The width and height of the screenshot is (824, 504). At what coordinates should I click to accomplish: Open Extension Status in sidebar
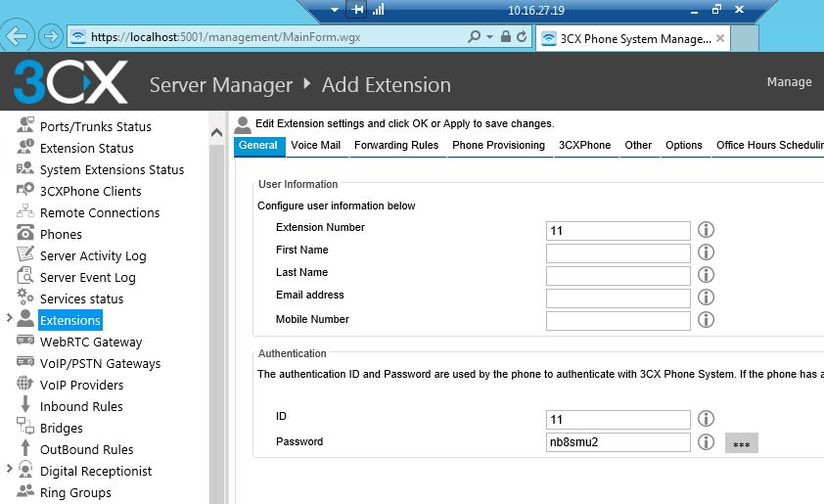click(87, 148)
